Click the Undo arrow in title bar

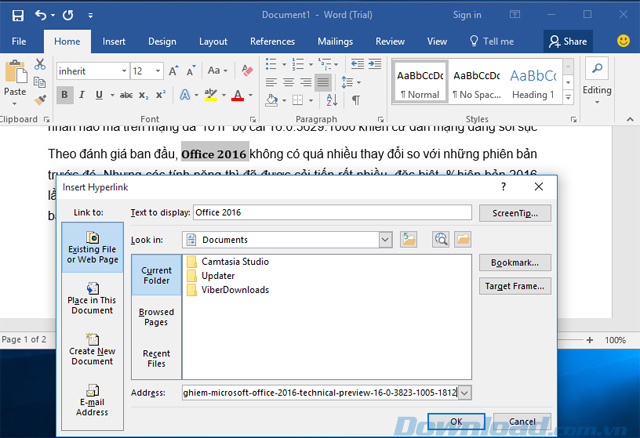40,15
